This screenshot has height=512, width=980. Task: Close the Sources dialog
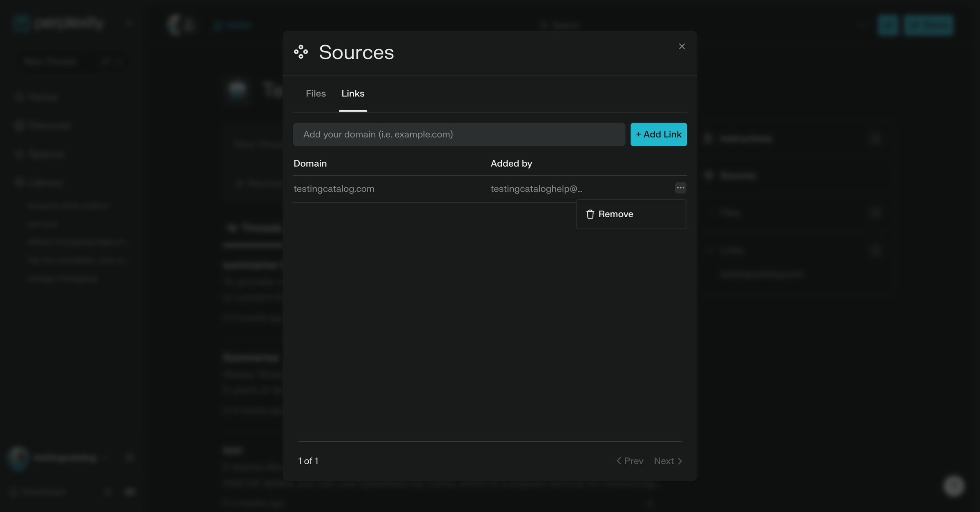tap(682, 46)
